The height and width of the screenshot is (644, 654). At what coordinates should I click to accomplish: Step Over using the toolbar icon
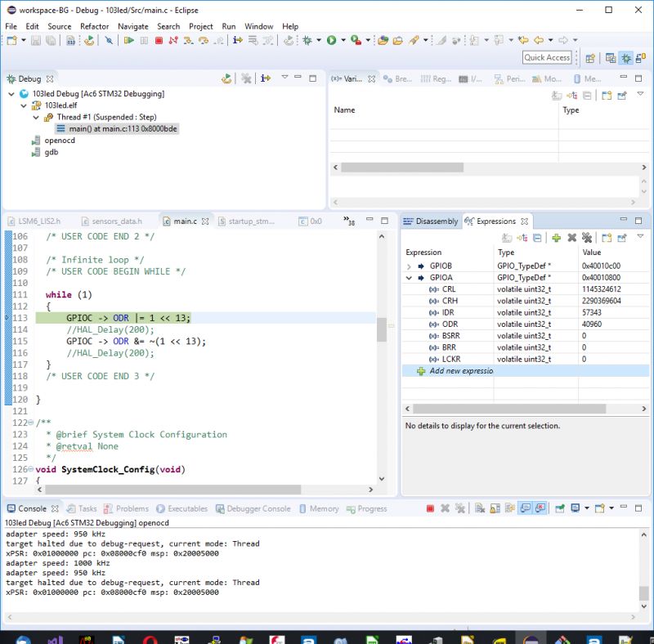point(203,40)
